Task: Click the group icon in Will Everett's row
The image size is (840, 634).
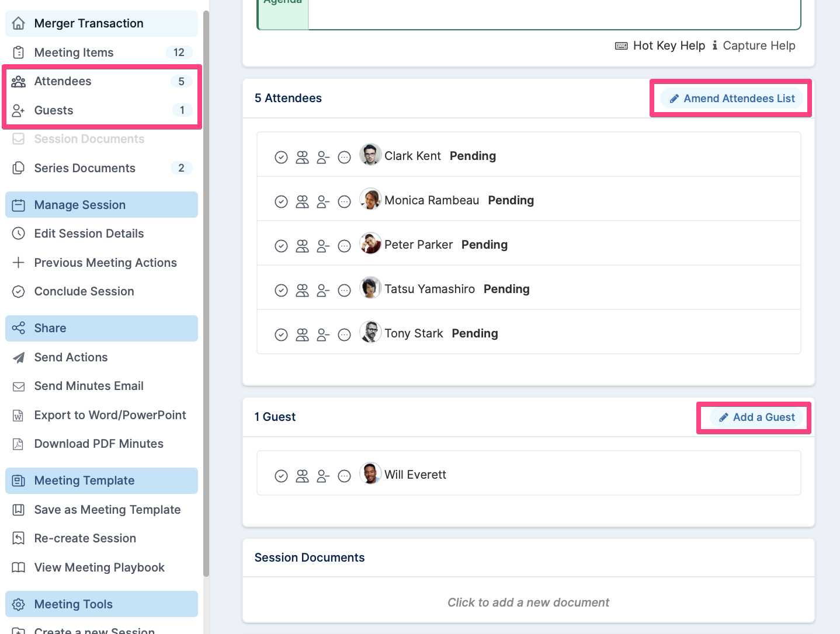Action: (302, 476)
